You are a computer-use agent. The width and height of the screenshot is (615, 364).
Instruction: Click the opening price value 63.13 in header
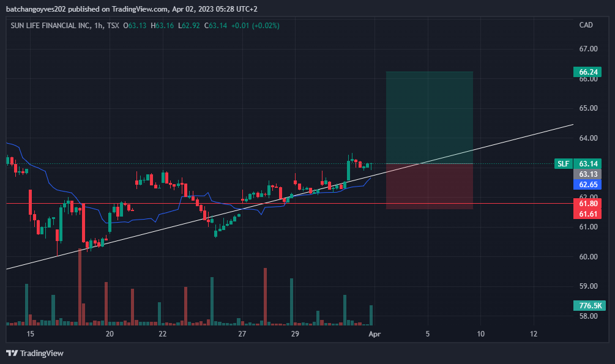click(x=137, y=26)
